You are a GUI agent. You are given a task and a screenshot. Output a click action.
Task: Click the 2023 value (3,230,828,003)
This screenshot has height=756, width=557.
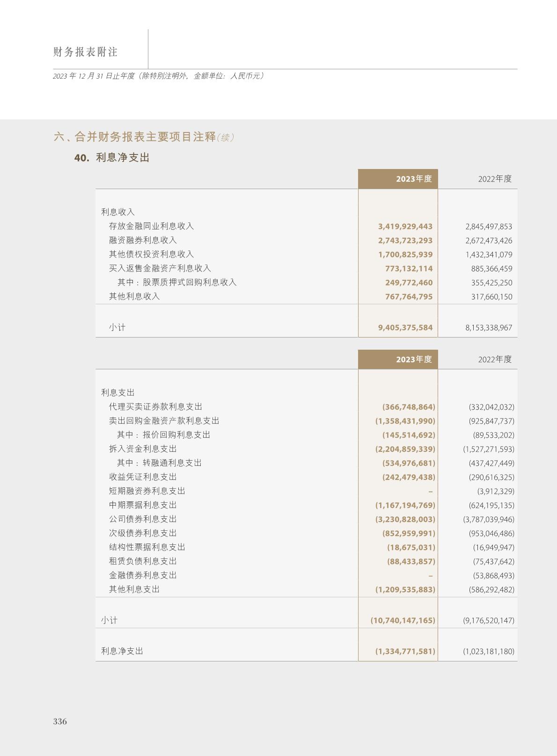click(x=405, y=519)
